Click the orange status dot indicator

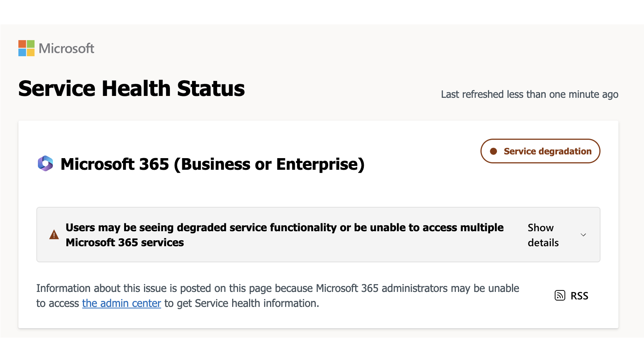[493, 151]
